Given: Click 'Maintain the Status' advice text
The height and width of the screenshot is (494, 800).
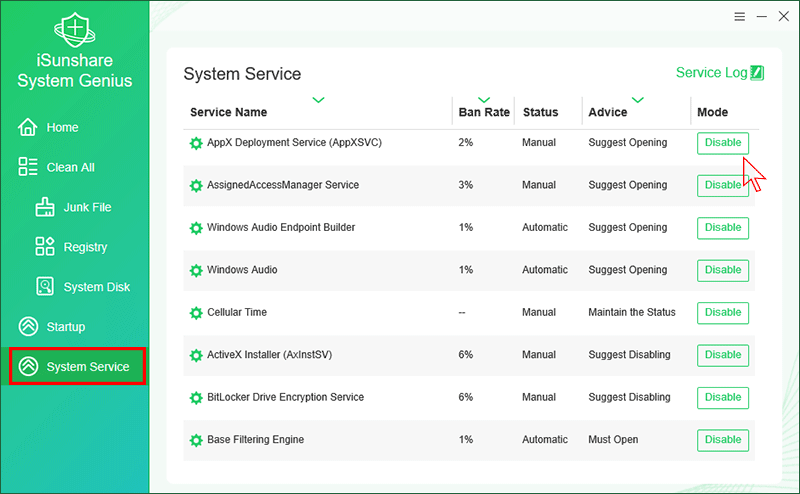Looking at the screenshot, I should (632, 312).
